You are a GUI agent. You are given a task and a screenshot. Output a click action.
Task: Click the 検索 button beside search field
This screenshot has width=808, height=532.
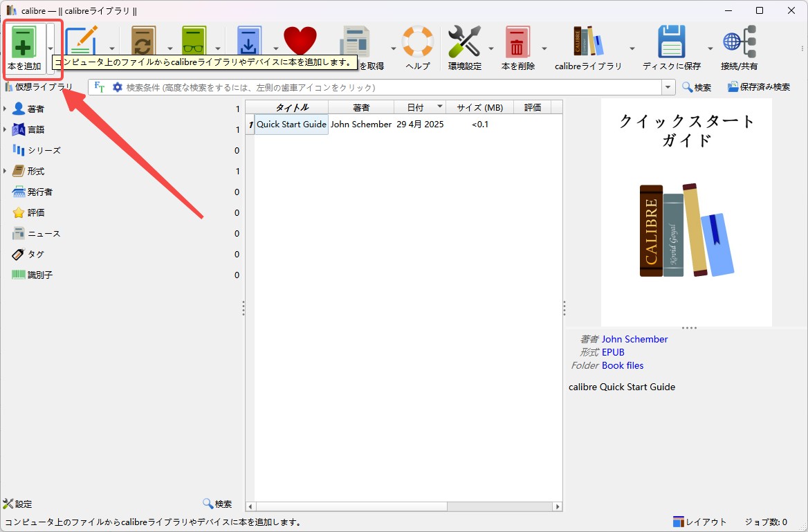(697, 87)
